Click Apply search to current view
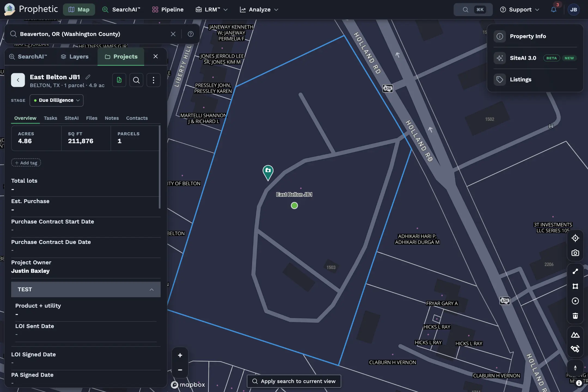The width and height of the screenshot is (588, 392). click(x=294, y=381)
